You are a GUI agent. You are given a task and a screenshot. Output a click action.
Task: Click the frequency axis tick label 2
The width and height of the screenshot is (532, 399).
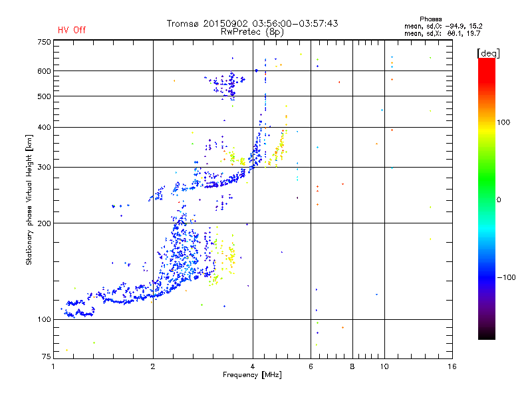pos(153,366)
